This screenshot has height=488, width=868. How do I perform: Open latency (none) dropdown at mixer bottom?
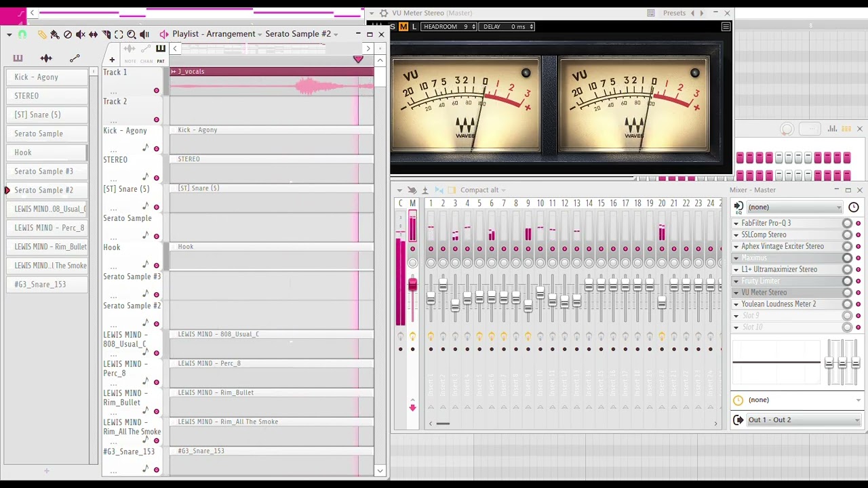tap(804, 400)
